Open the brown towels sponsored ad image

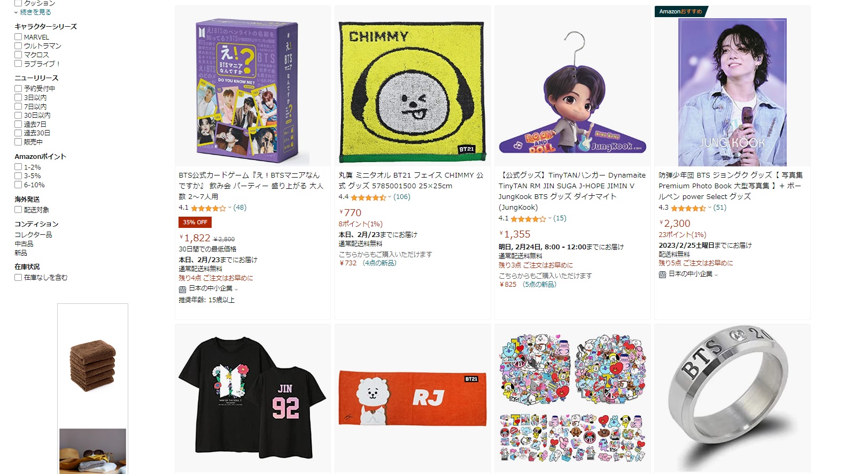(x=92, y=366)
